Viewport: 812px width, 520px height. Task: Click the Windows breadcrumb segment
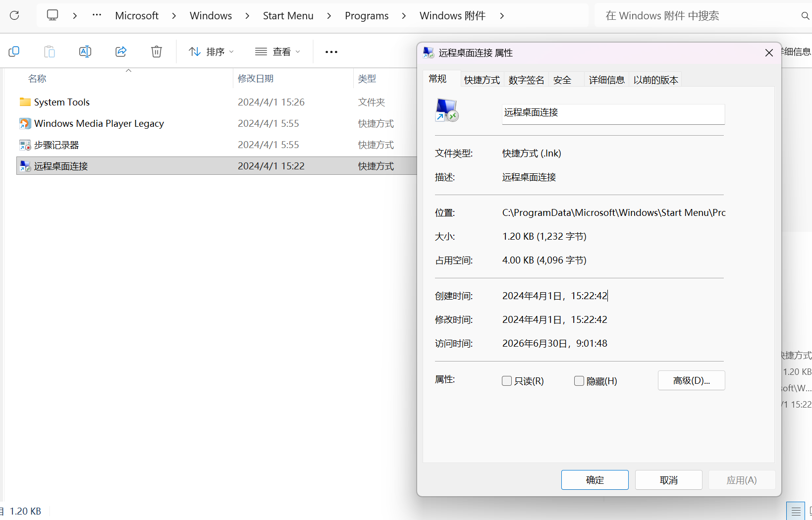point(211,16)
